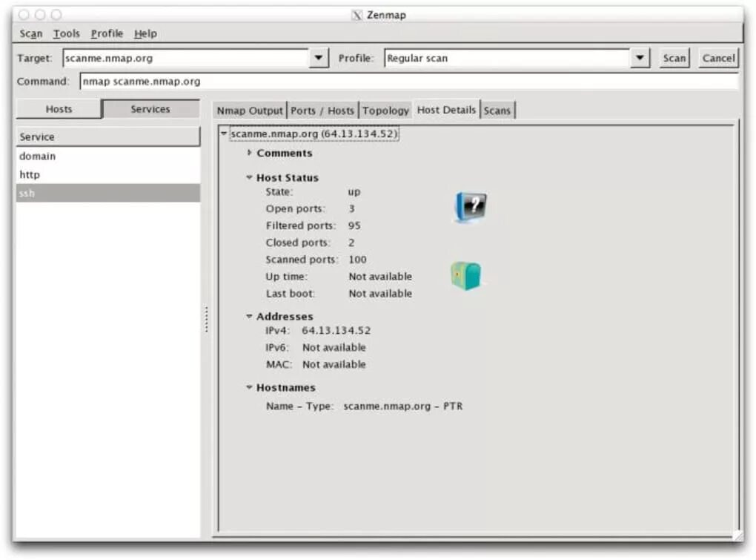Click the pane divider handle
756x560 pixels.
pos(206,319)
